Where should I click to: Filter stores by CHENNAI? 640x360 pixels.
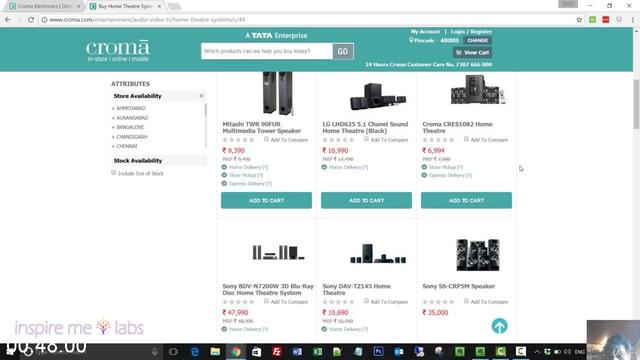(127, 146)
